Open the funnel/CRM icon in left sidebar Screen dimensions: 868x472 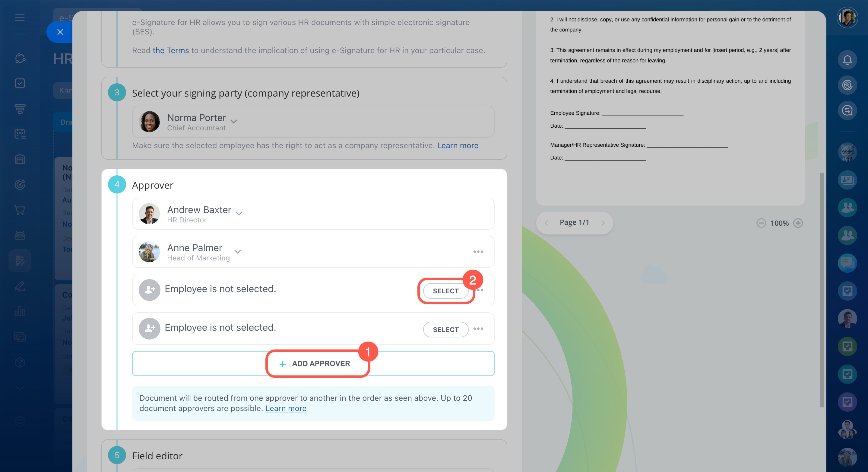point(20,109)
